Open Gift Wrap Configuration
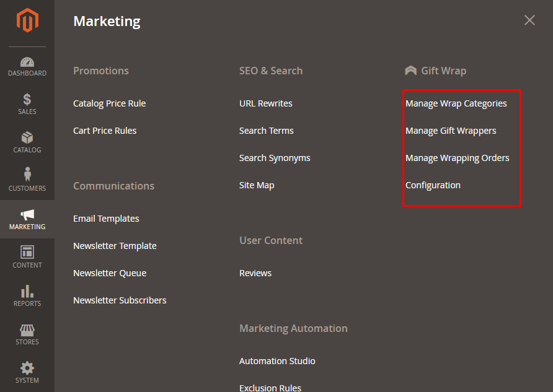 pyautogui.click(x=433, y=185)
